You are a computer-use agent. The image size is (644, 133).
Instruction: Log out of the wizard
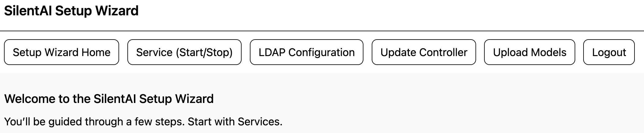pos(609,52)
